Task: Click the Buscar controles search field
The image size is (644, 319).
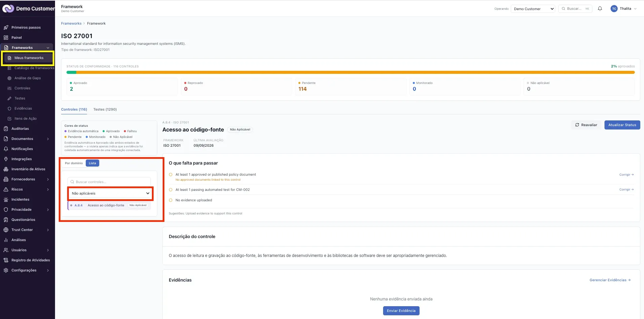Action: point(109,182)
